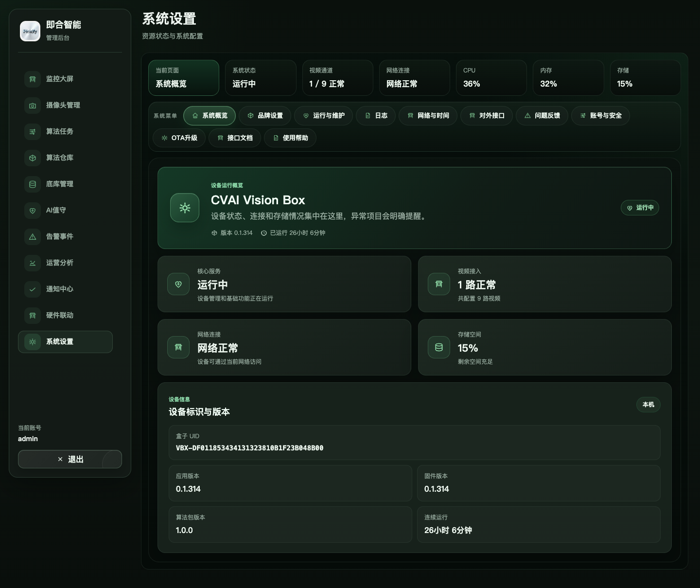Click the 应用版本 0.1.314 value

pyautogui.click(x=188, y=489)
